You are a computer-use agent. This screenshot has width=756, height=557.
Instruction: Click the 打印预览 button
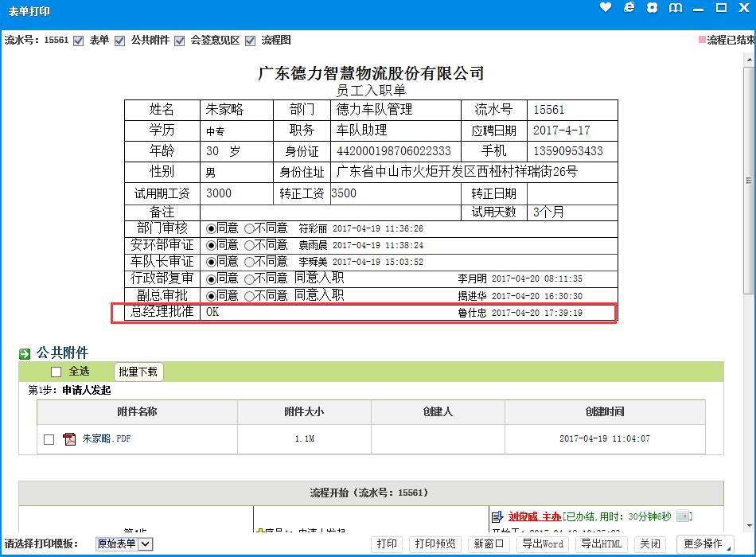pos(435,544)
